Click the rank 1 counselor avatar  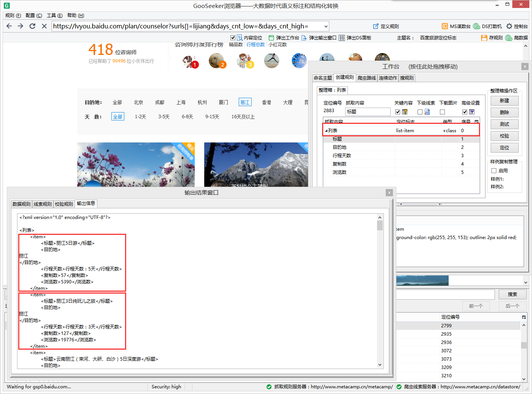189,61
